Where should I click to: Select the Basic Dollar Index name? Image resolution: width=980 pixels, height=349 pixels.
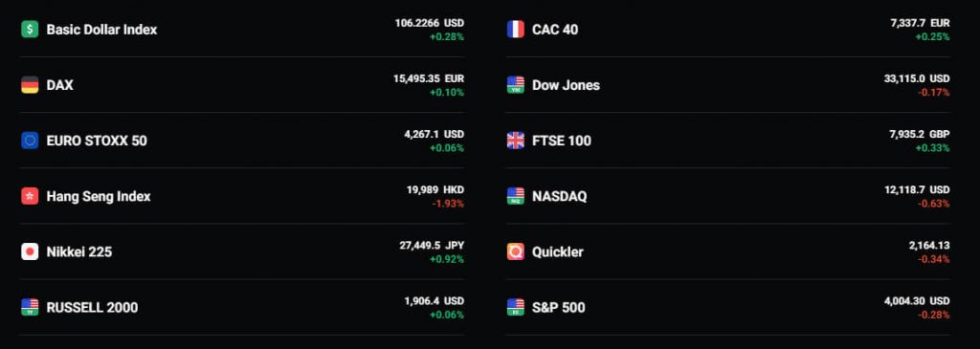click(101, 30)
